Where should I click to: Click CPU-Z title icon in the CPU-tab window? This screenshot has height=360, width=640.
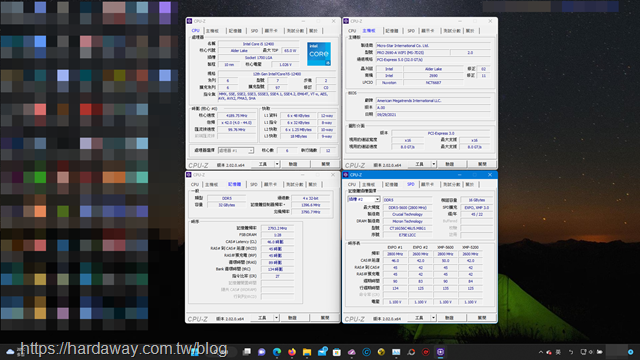tap(189, 21)
